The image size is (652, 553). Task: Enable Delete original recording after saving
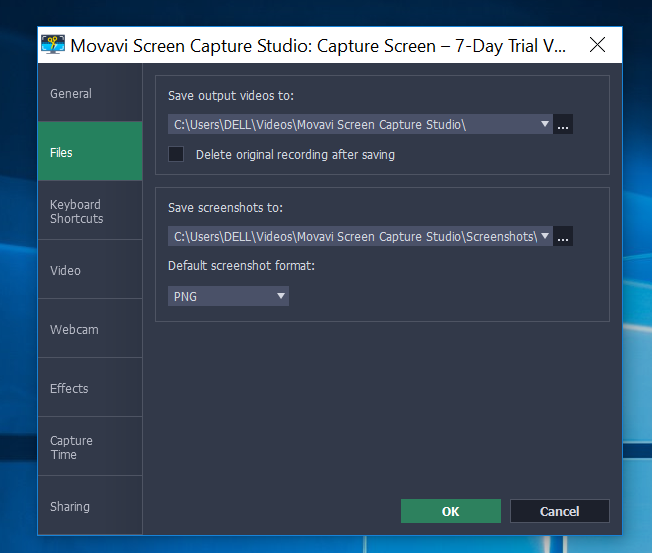(x=177, y=154)
